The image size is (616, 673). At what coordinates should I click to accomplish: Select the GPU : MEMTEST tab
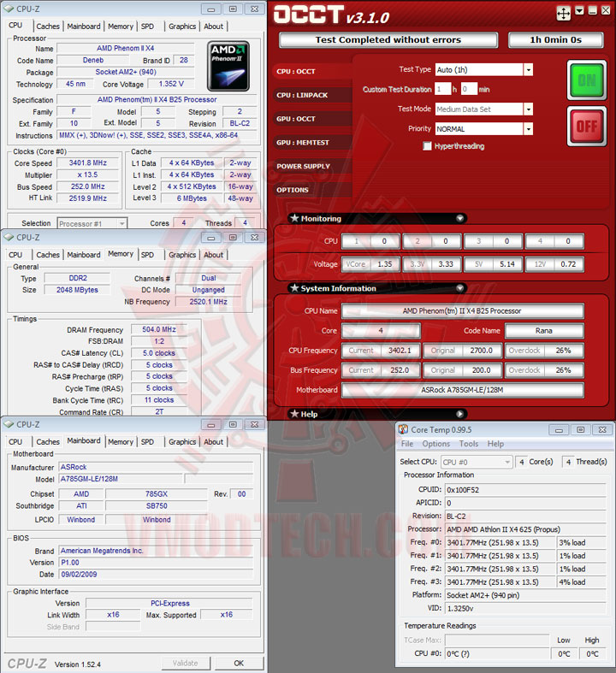pyautogui.click(x=312, y=142)
